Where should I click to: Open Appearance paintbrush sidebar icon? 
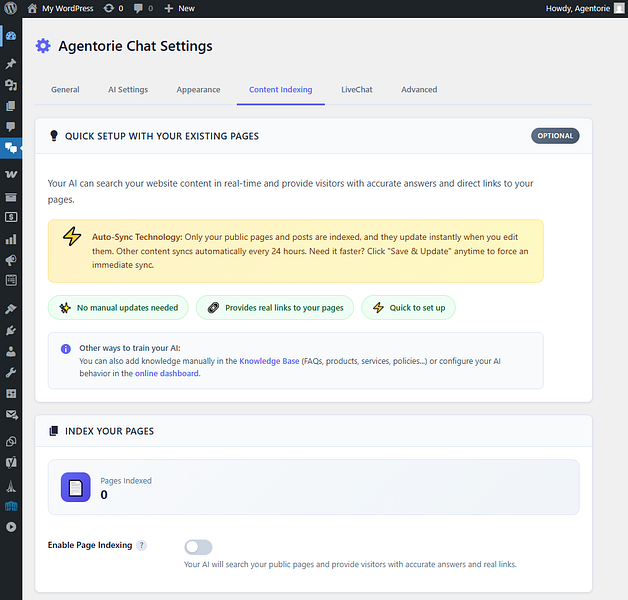coord(11,309)
